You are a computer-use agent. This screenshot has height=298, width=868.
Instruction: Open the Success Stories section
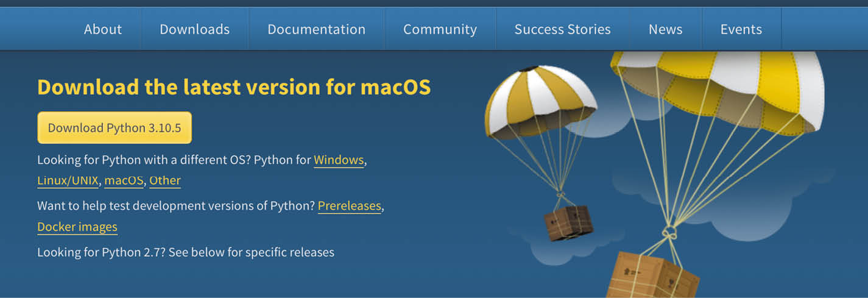point(562,29)
